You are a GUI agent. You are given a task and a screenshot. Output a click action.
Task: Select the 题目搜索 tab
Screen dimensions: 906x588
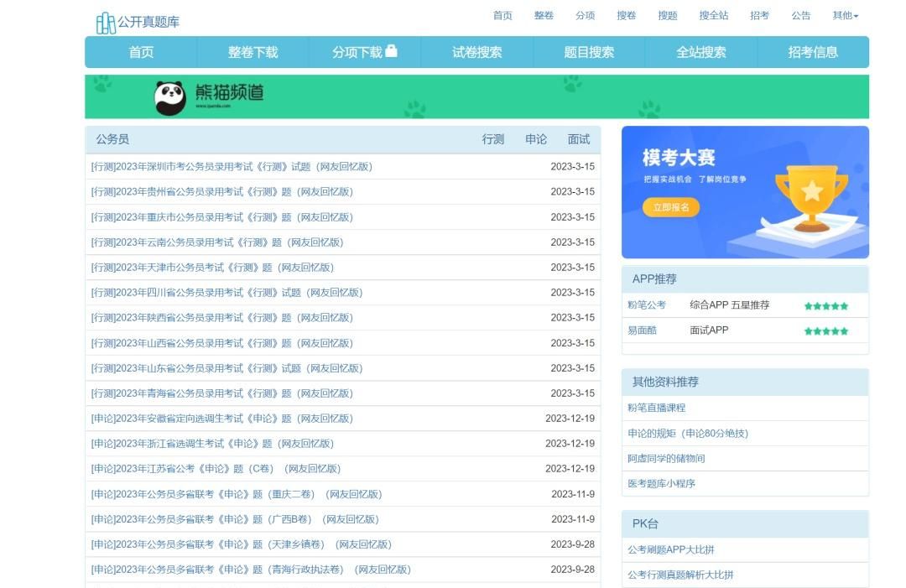point(589,52)
